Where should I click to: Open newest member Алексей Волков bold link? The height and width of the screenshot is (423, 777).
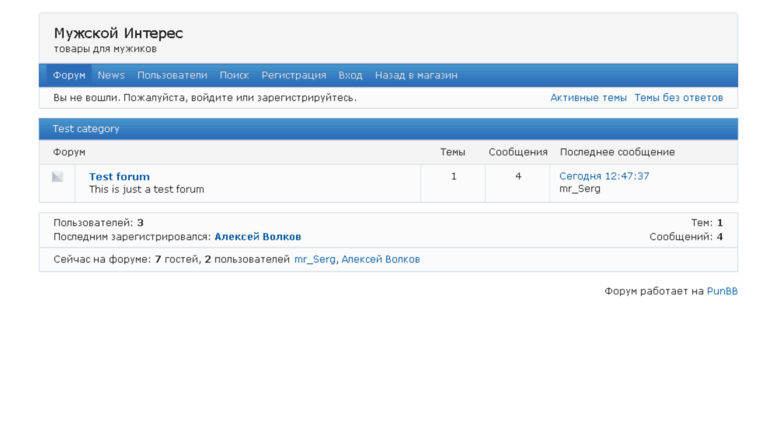(x=258, y=237)
